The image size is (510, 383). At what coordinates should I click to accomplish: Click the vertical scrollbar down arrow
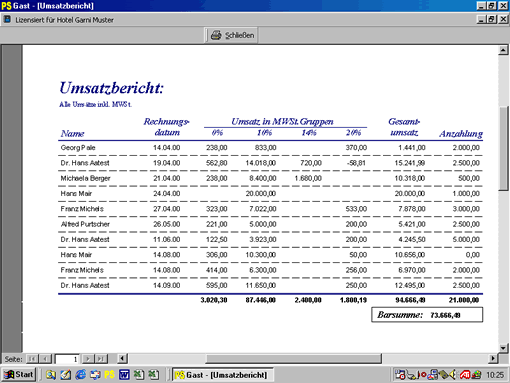[x=503, y=348]
